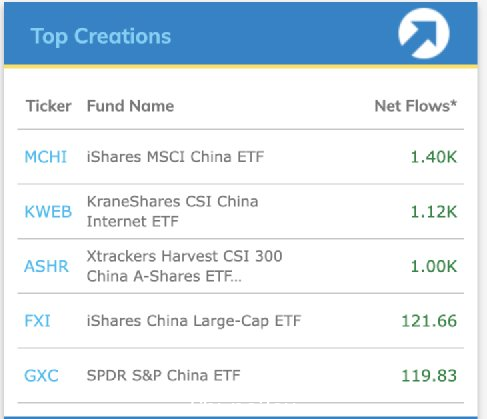
Task: Open the KWEB ticker link
Action: (48, 212)
